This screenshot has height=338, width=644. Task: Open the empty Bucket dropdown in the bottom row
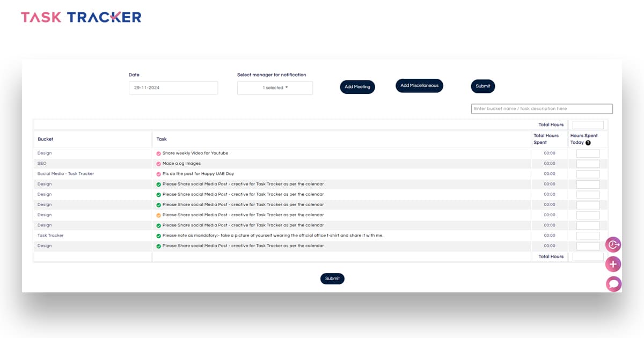(92, 256)
